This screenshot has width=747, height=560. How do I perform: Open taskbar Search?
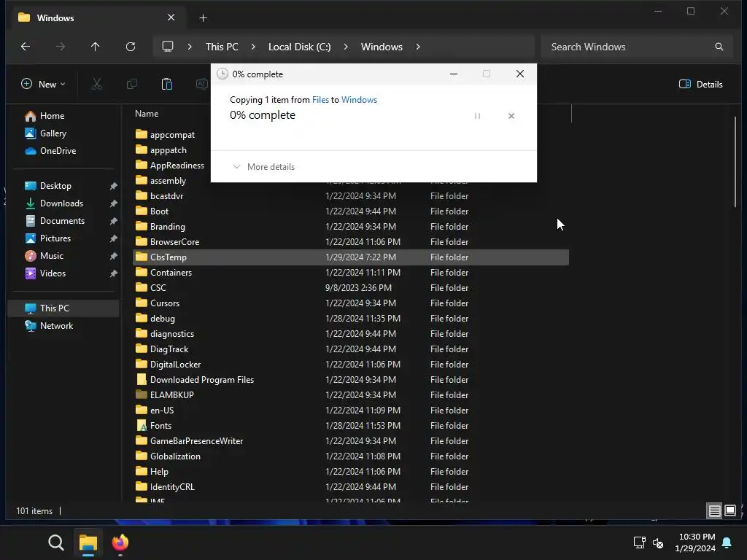(55, 542)
